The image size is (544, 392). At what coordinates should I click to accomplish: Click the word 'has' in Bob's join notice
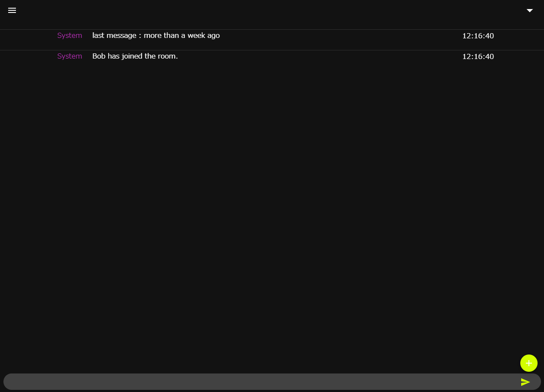[x=113, y=56]
